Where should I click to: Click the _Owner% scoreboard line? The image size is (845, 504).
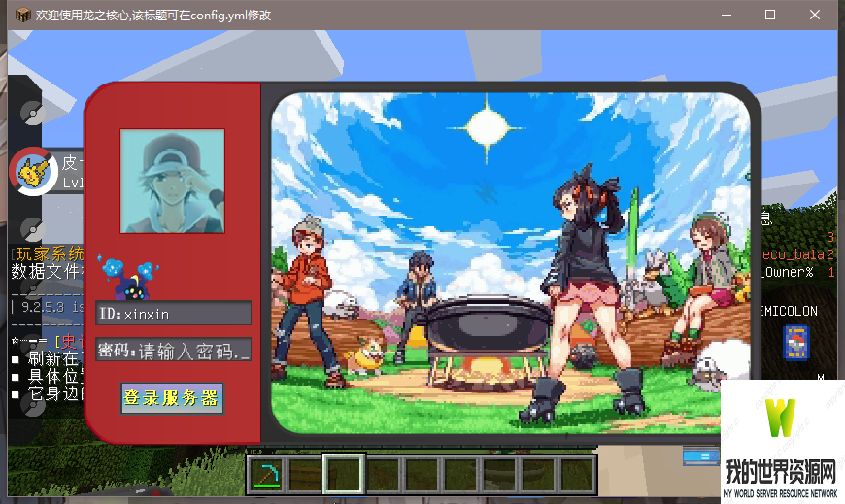pos(788,272)
